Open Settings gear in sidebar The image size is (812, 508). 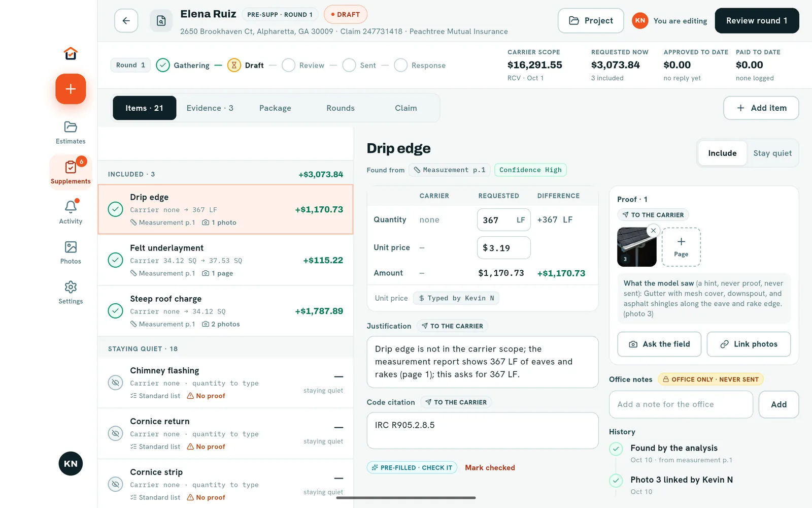[71, 293]
